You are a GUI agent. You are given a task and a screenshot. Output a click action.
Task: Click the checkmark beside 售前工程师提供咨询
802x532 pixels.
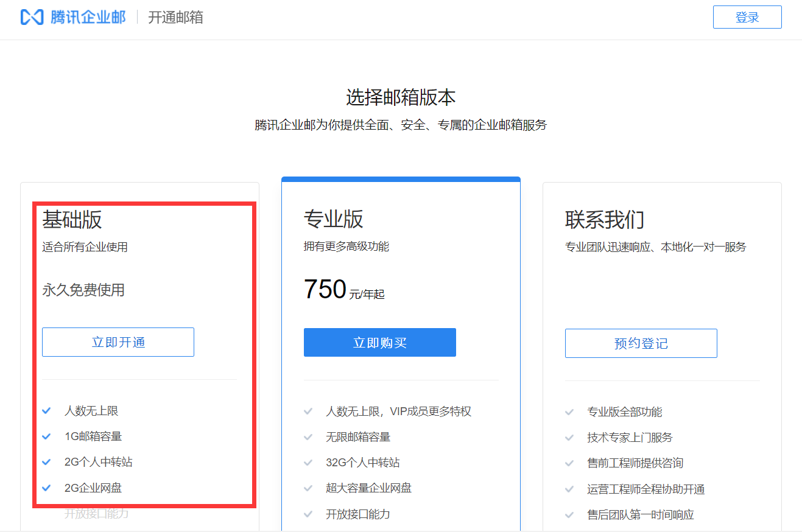coord(569,463)
